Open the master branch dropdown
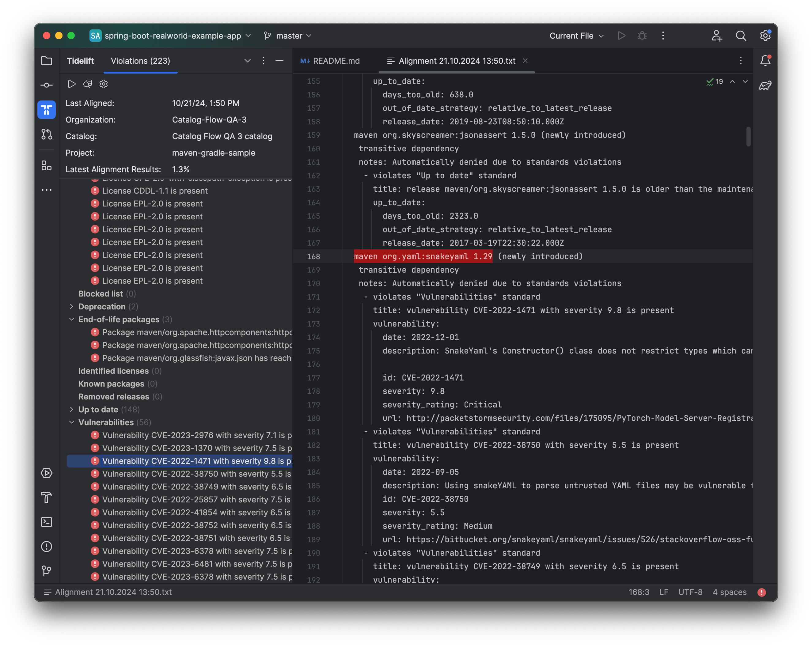 (288, 36)
